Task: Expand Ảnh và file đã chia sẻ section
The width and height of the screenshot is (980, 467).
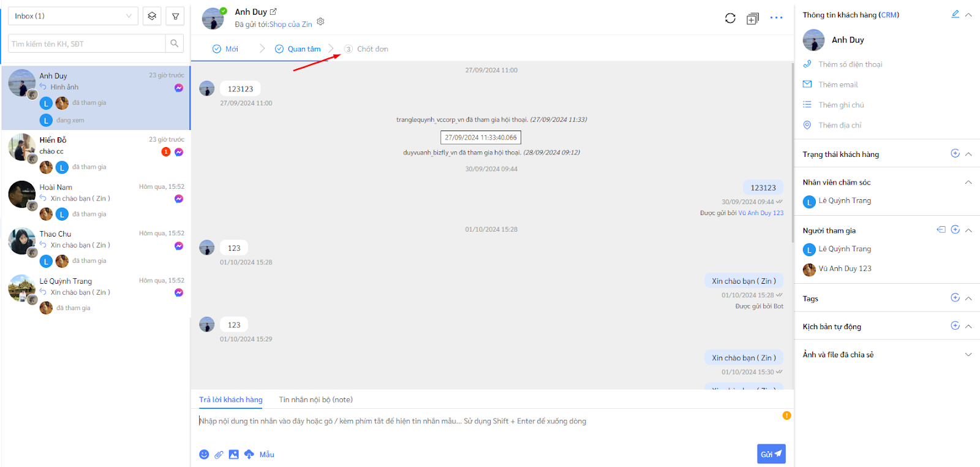Action: 968,354
